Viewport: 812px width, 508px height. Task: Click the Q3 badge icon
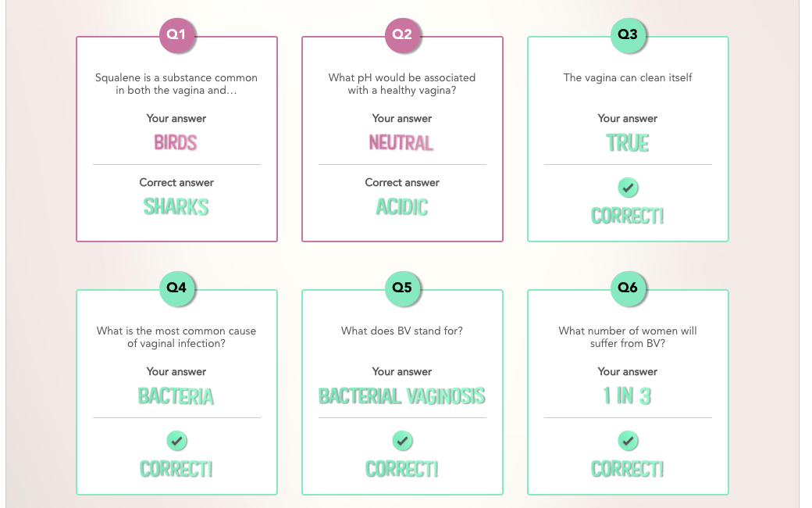coord(628,34)
